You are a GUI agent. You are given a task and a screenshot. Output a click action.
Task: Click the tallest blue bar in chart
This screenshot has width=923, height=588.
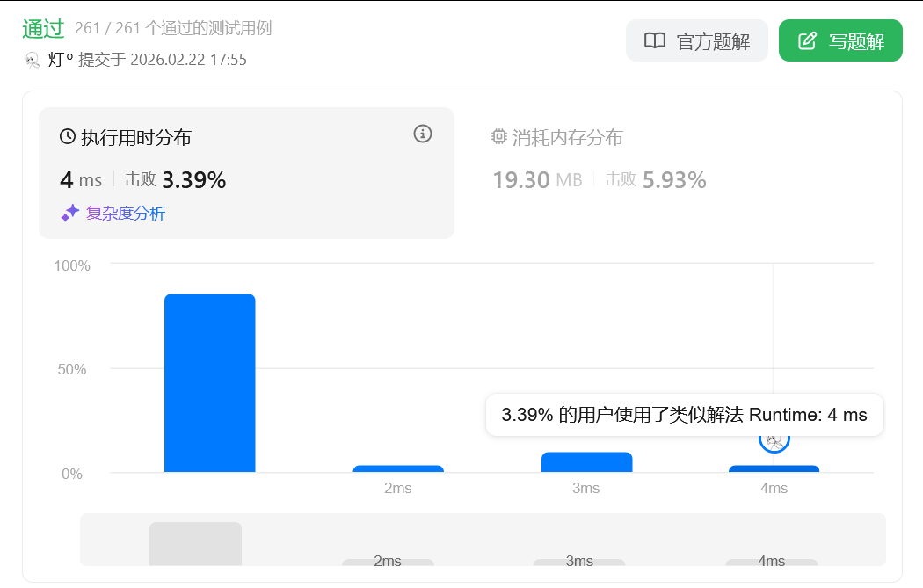click(209, 383)
